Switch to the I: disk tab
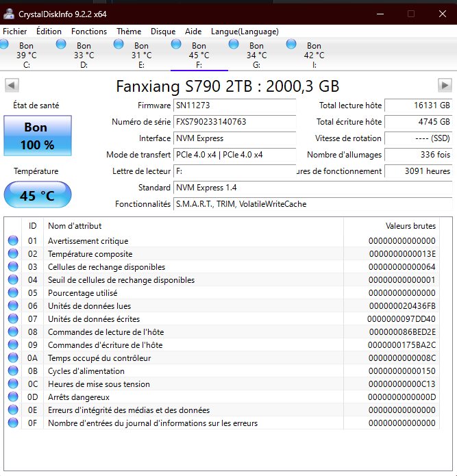Image resolution: width=457 pixels, height=476 pixels. coord(314,55)
